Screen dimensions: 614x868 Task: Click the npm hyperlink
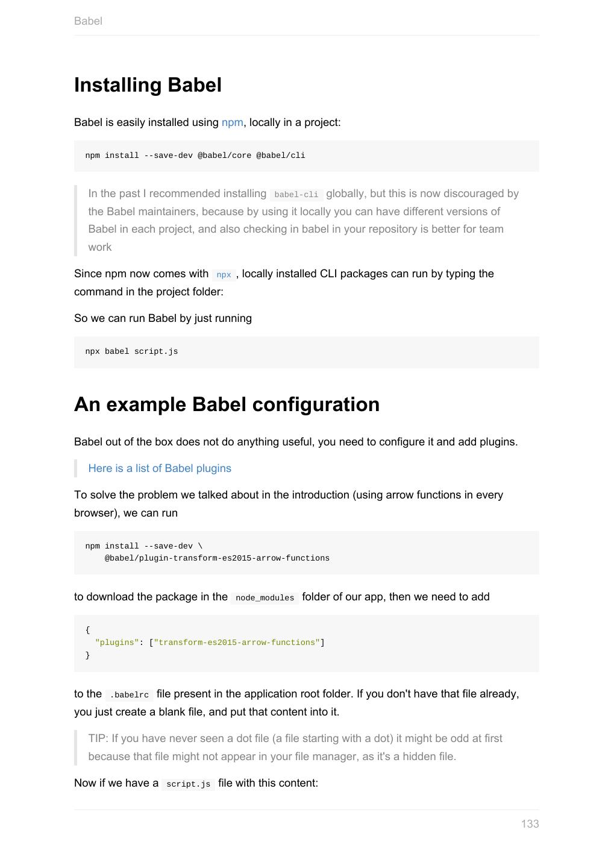(x=232, y=122)
